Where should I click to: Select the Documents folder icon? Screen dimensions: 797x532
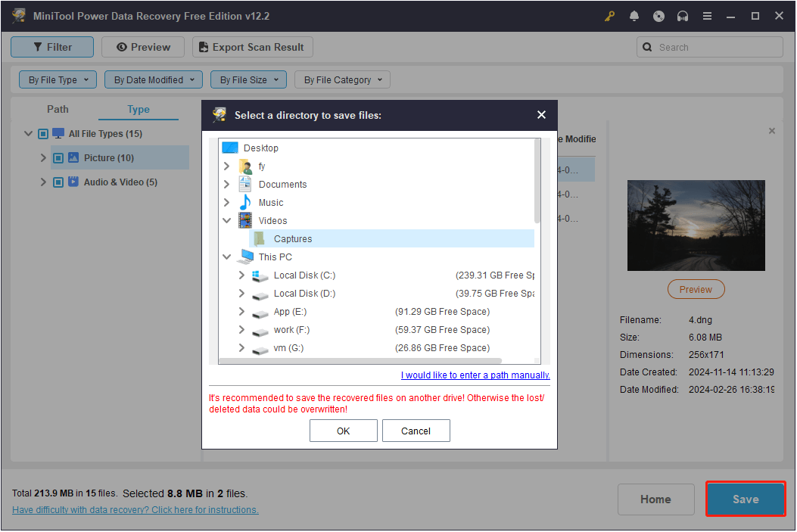(x=245, y=184)
